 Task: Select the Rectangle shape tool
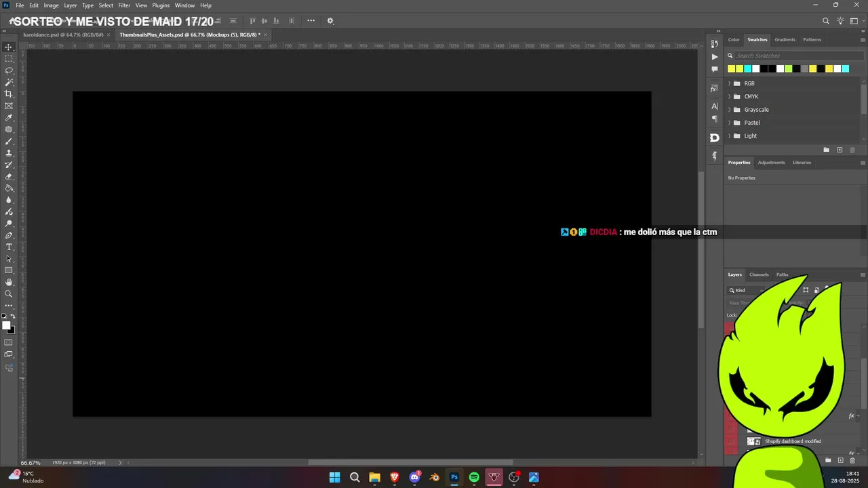click(x=9, y=270)
